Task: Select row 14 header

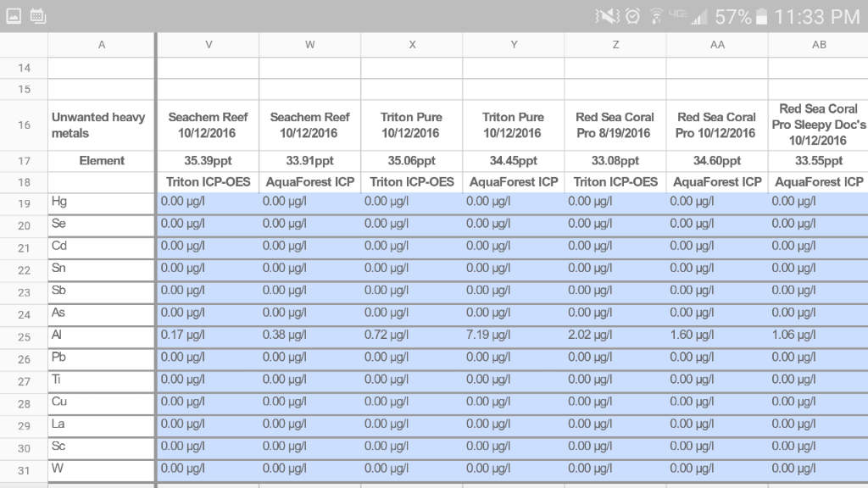Action: pos(24,68)
